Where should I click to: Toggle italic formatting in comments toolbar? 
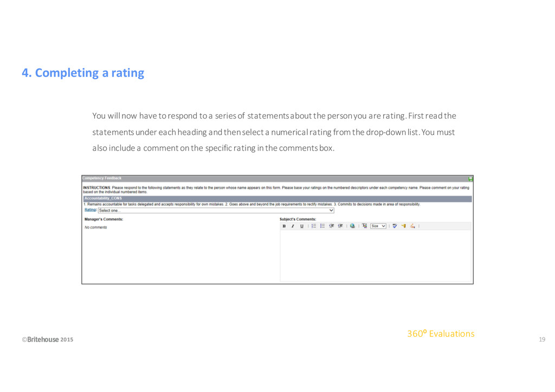click(293, 226)
